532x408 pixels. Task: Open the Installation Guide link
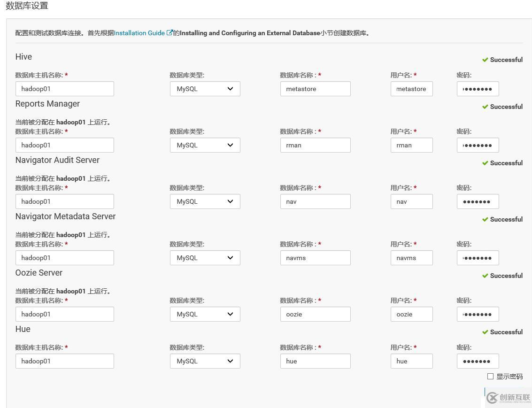pyautogui.click(x=139, y=33)
